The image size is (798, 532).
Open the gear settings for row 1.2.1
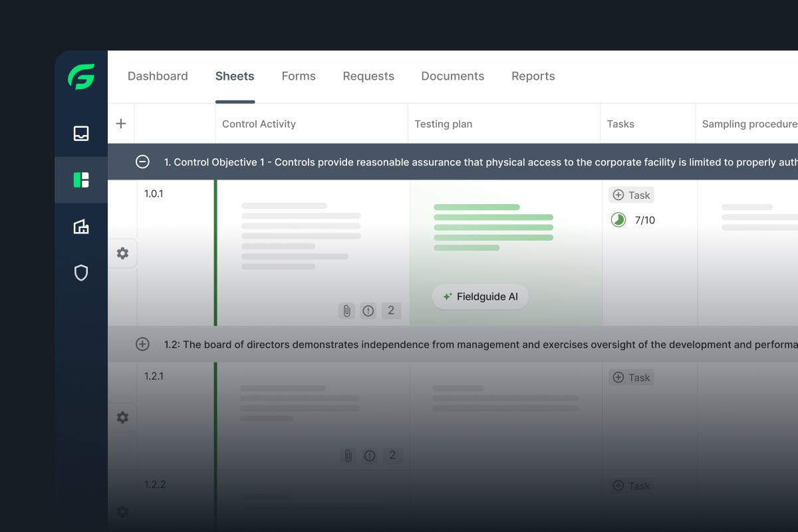122,418
